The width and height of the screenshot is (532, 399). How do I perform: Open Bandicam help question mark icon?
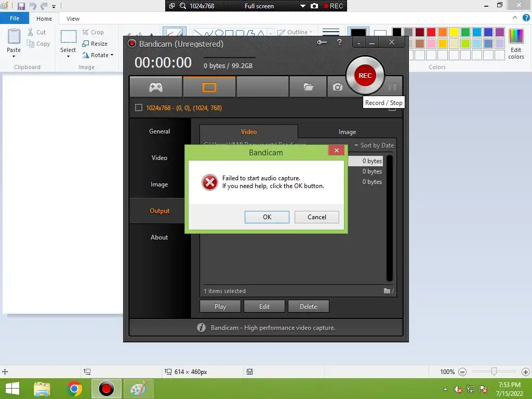339,43
